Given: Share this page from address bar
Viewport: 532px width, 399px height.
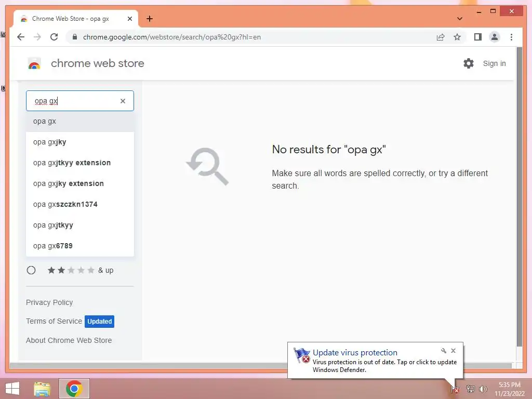Looking at the screenshot, I should pos(441,37).
